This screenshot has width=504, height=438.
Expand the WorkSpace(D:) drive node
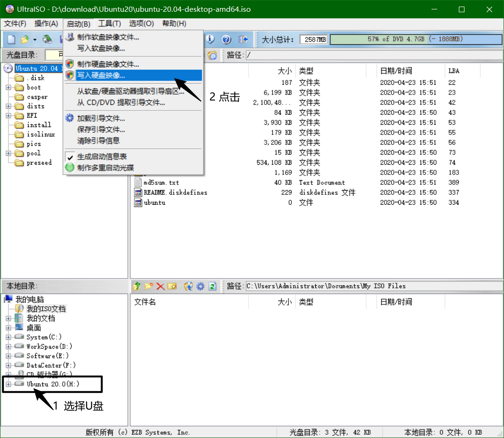tap(8, 346)
